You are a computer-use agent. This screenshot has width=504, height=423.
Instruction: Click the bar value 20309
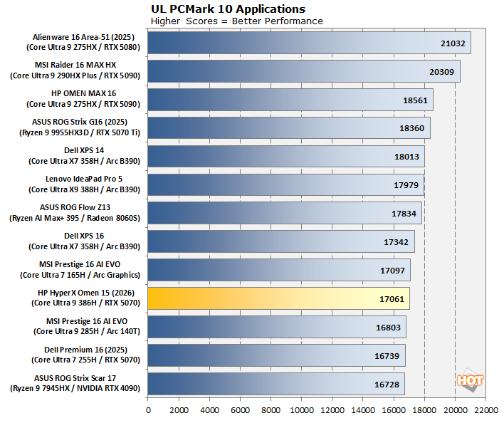[x=441, y=72]
